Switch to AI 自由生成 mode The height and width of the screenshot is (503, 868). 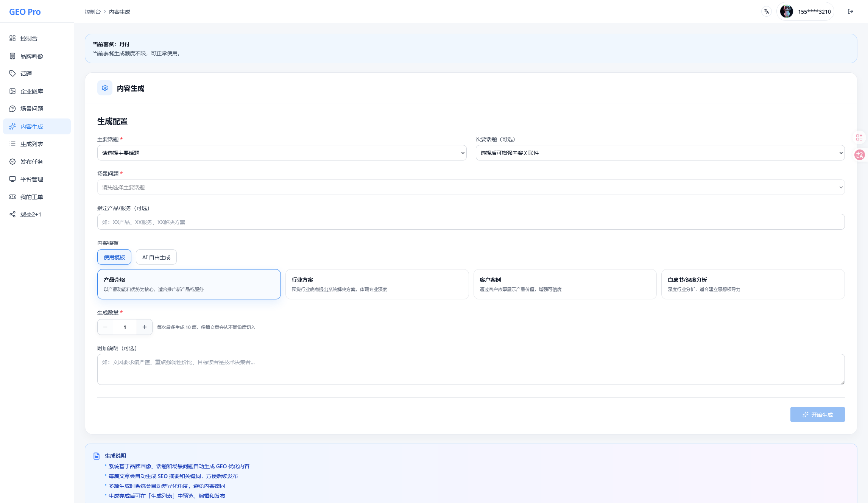tap(156, 257)
